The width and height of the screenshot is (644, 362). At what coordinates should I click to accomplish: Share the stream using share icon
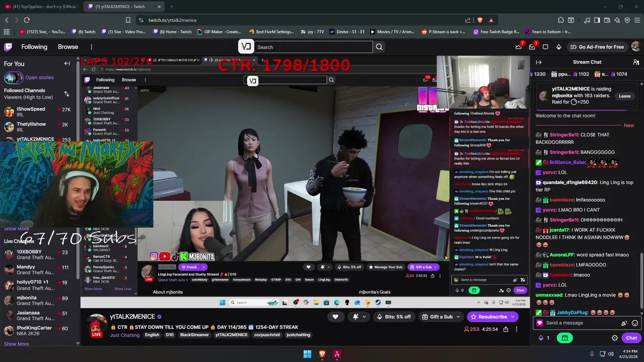point(506,329)
